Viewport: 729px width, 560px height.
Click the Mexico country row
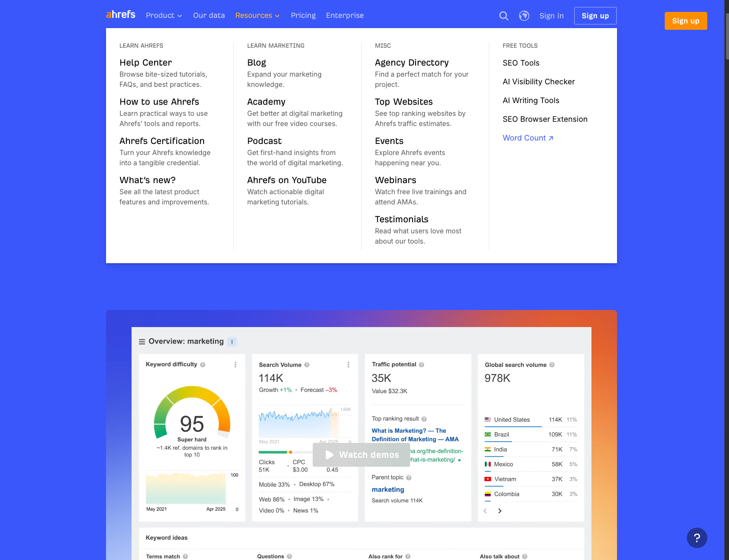(x=531, y=465)
